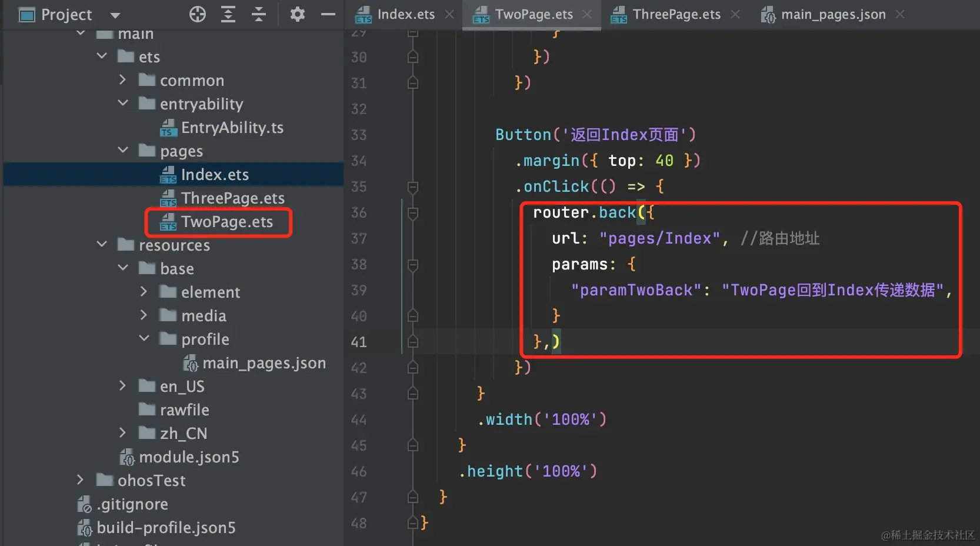This screenshot has height=546, width=980.
Task: Click the .gitignore file icon
Action: 85,504
